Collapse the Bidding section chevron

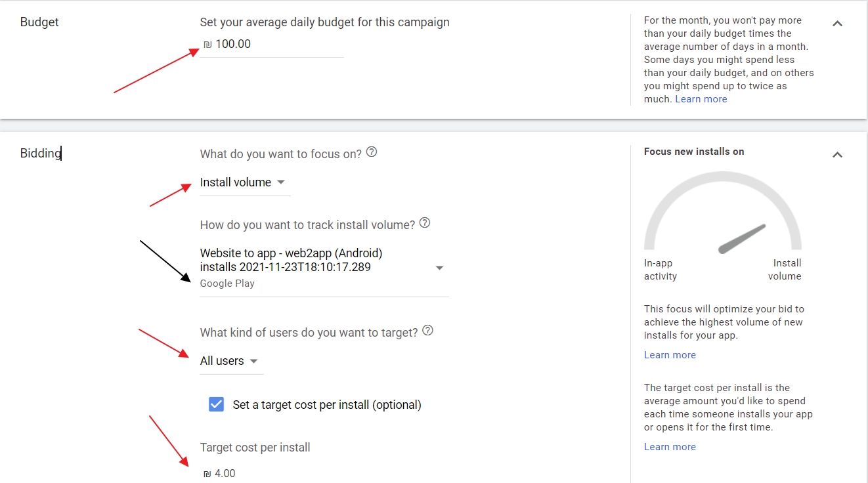(837, 155)
